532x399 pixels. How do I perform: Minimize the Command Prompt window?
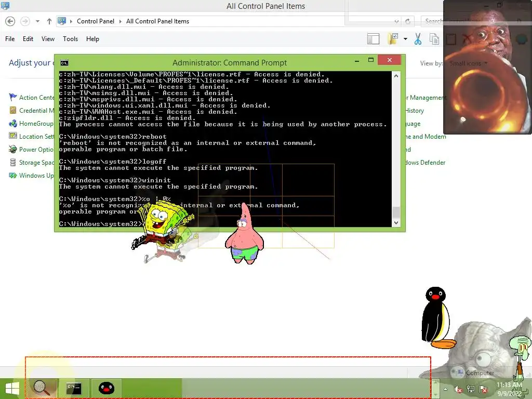357,61
